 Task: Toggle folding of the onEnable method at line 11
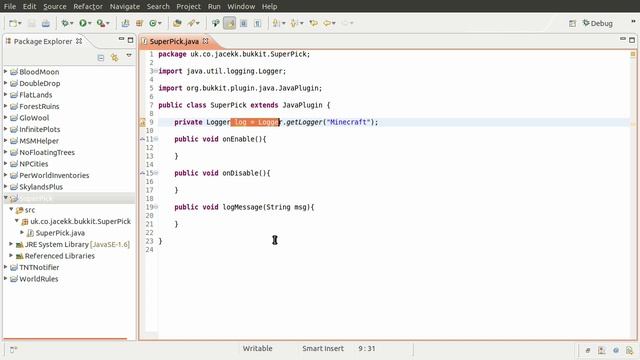pyautogui.click(x=156, y=139)
